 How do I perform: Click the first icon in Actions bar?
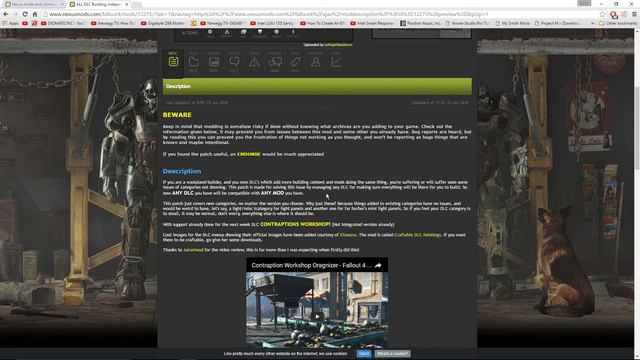210,33
